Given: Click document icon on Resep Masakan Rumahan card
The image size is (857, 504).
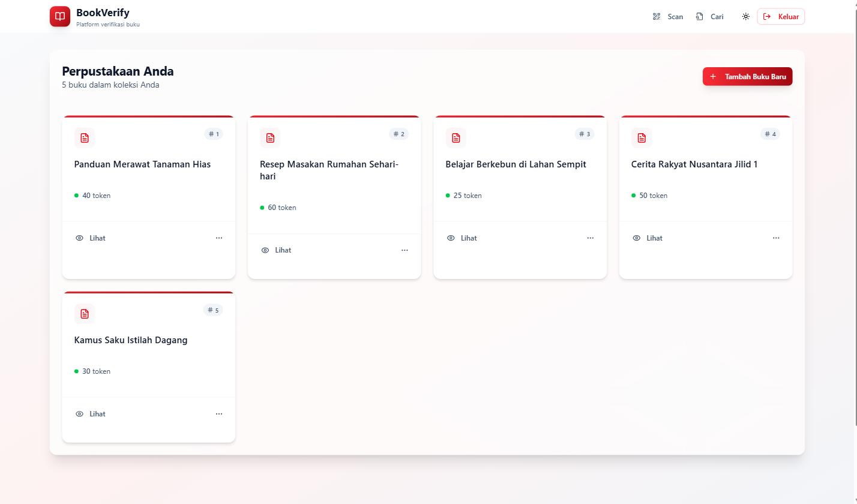Looking at the screenshot, I should point(270,138).
